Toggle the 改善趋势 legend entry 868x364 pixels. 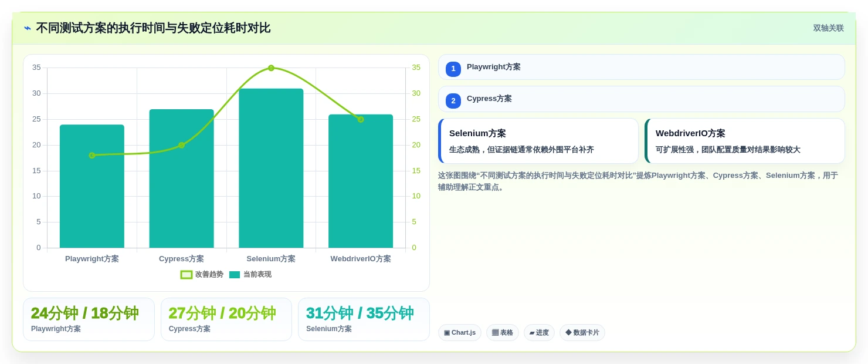tap(202, 274)
